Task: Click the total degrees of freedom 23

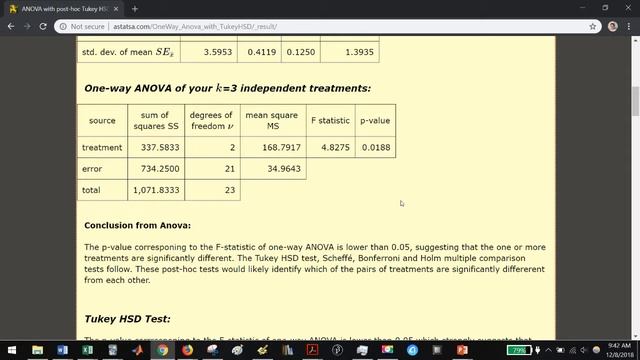Action: point(230,190)
